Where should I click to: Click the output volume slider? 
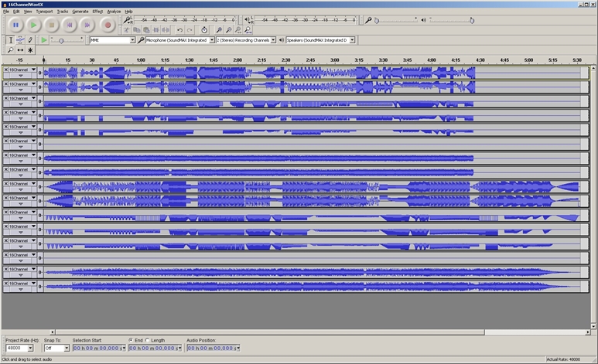point(452,20)
